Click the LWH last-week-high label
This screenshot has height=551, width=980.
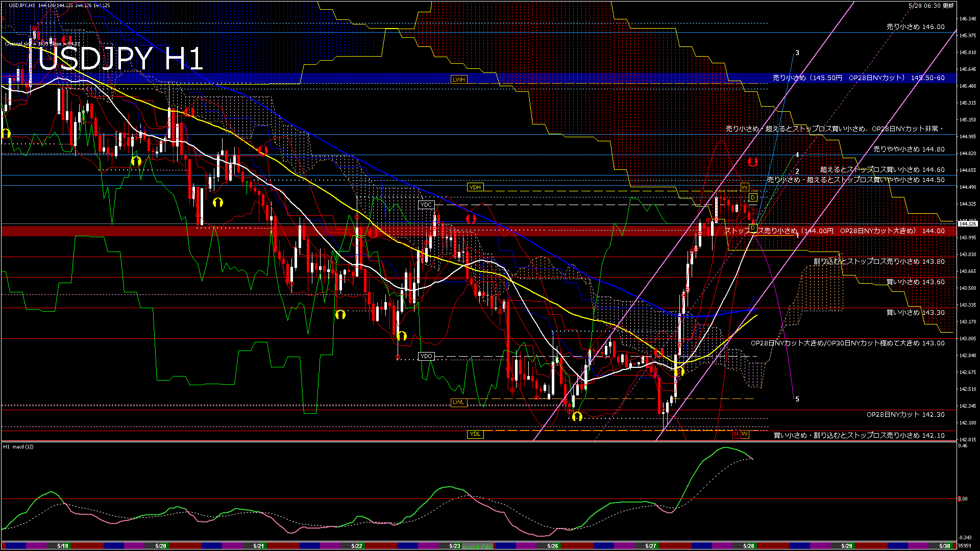459,80
